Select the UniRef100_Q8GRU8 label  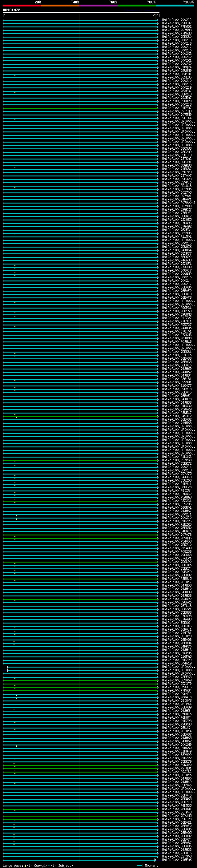click(x=177, y=165)
